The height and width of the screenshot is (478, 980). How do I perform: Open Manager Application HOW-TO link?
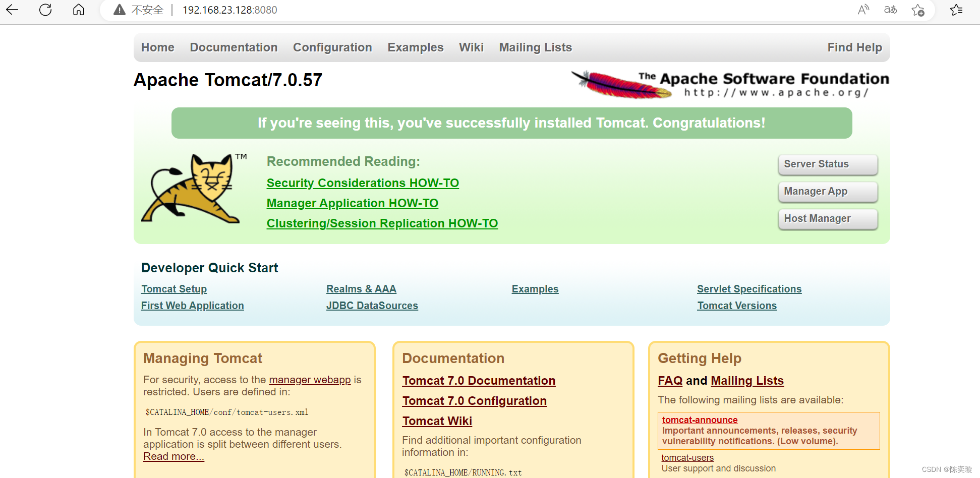353,203
